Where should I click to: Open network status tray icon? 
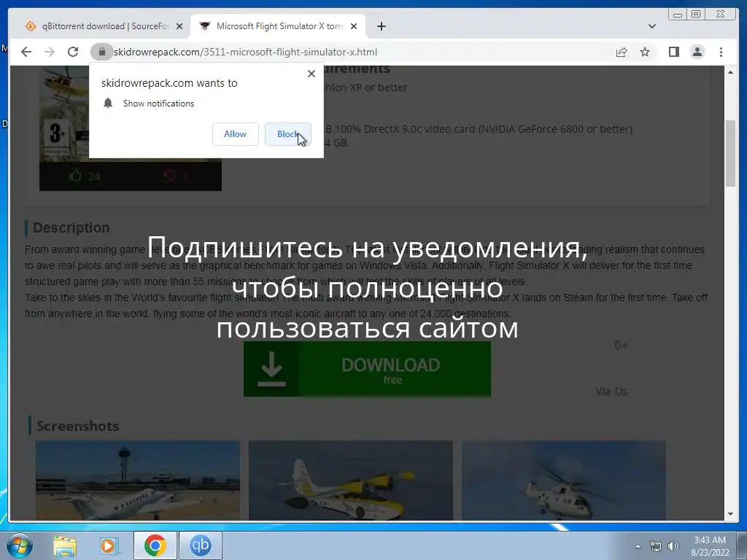coord(656,546)
